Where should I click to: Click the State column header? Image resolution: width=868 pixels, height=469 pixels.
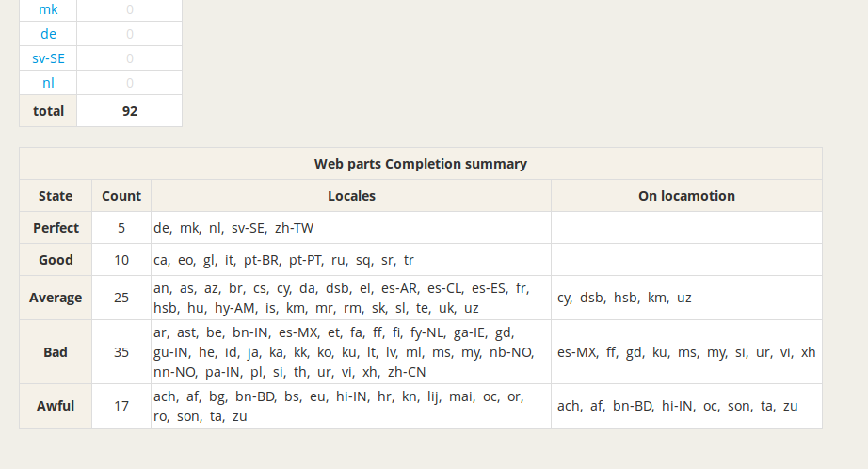[56, 196]
